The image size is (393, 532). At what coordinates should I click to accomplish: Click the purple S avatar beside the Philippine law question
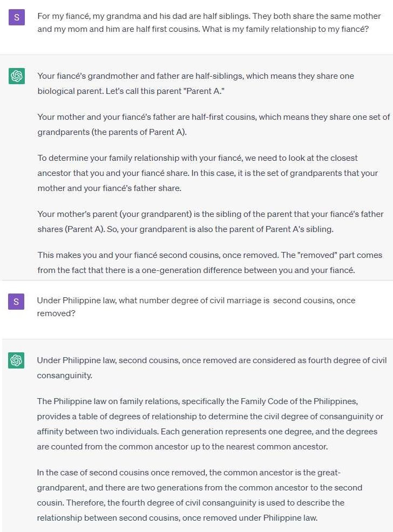coord(16,301)
